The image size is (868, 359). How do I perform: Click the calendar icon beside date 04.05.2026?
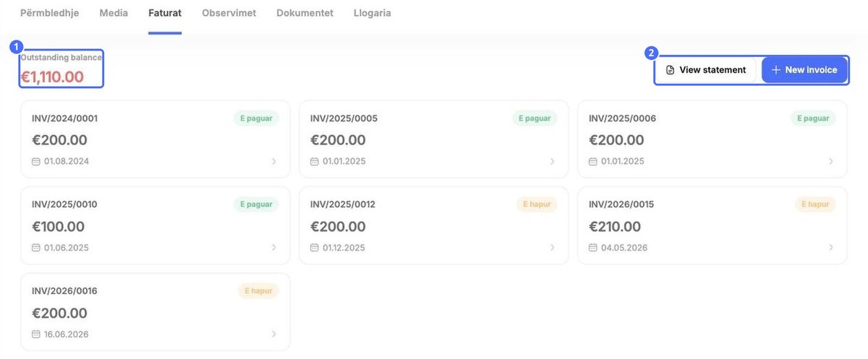click(x=593, y=248)
